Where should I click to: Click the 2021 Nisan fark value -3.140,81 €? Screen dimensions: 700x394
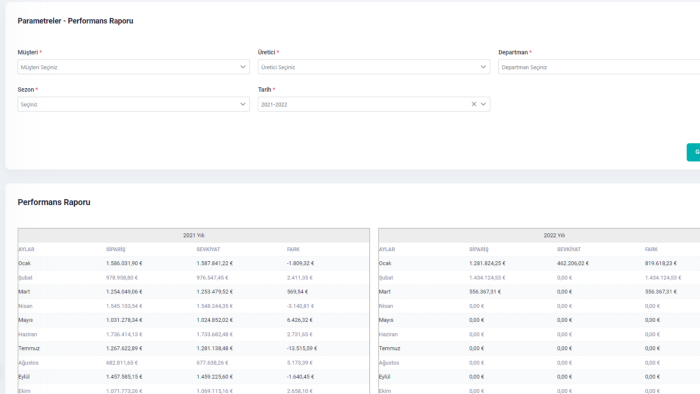point(300,306)
